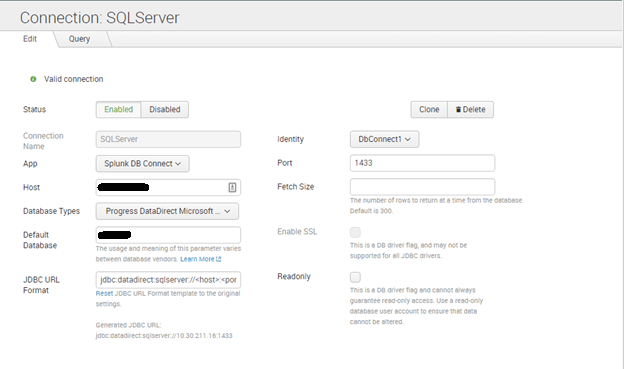Click the Host input field

tap(168, 187)
